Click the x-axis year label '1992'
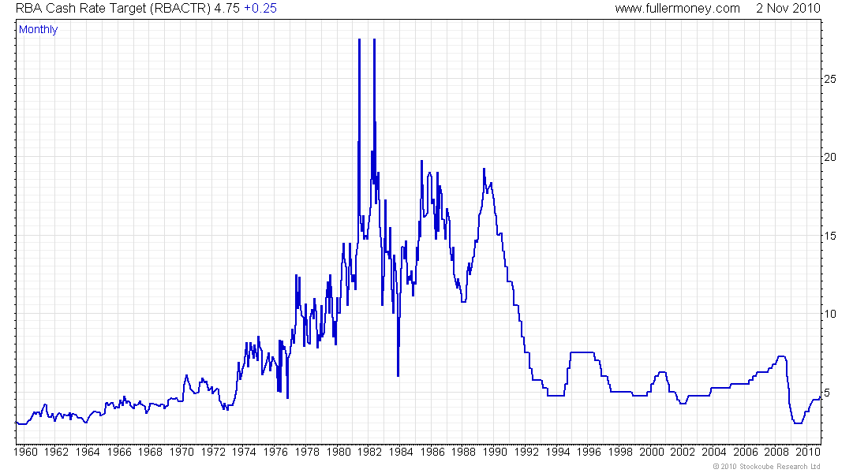 coord(526,452)
